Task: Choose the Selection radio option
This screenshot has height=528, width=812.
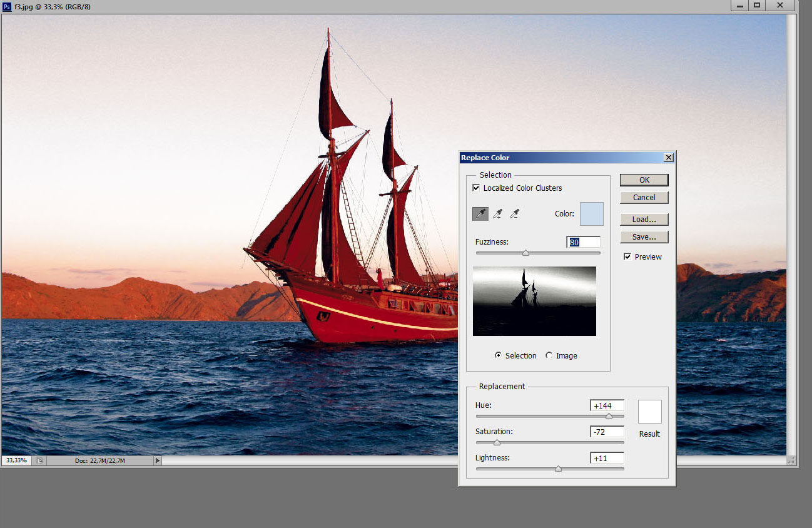Action: click(x=498, y=355)
